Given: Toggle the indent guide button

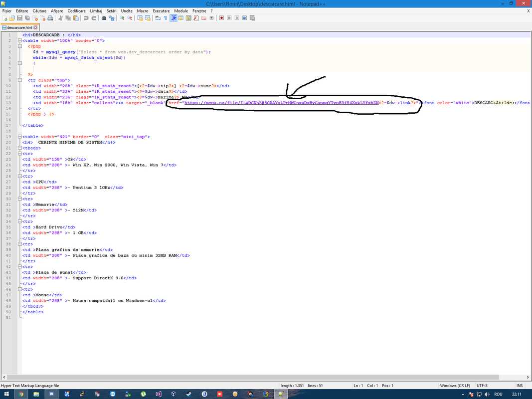Looking at the screenshot, I should (x=174, y=18).
